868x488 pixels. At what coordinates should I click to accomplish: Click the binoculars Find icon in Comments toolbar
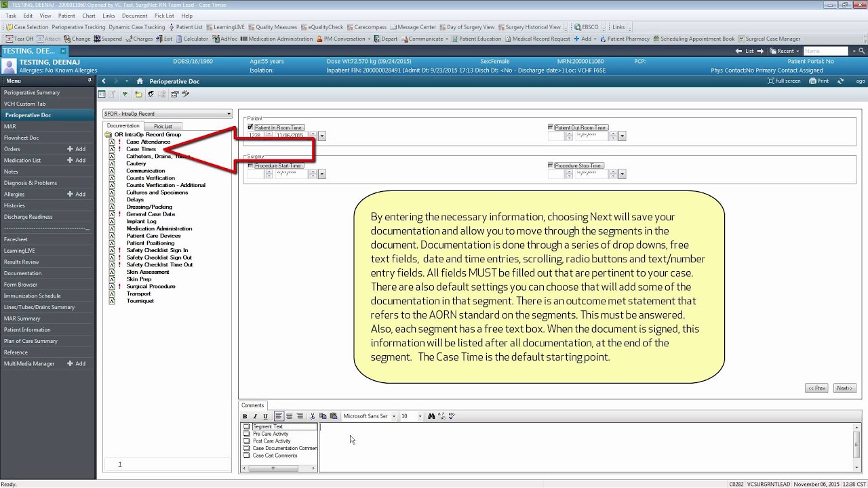[x=431, y=416]
